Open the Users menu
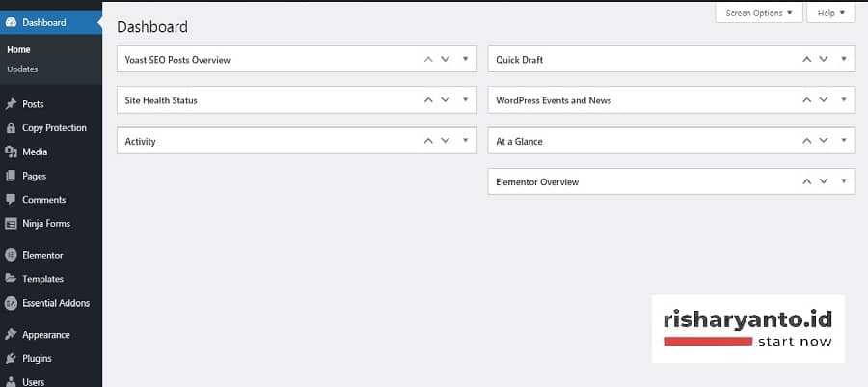868x387 pixels. tap(51, 381)
